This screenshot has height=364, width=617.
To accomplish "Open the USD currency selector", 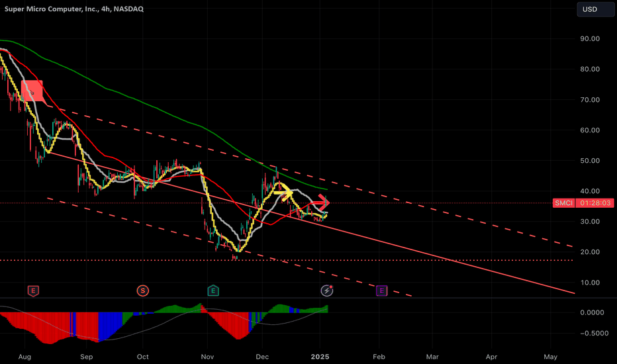I will click(x=595, y=9).
